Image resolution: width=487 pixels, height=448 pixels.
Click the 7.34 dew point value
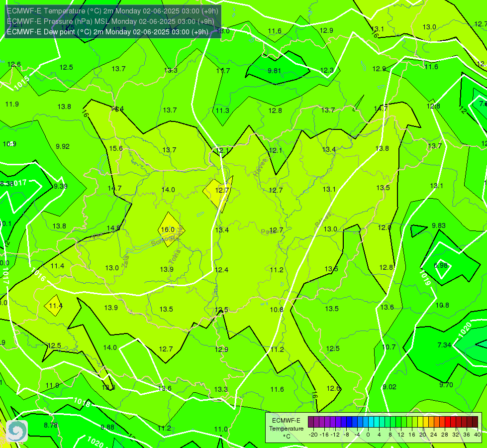[444, 345]
